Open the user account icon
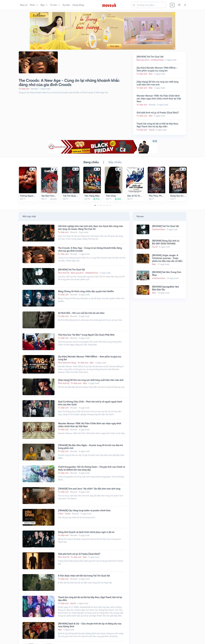 click(185, 5)
